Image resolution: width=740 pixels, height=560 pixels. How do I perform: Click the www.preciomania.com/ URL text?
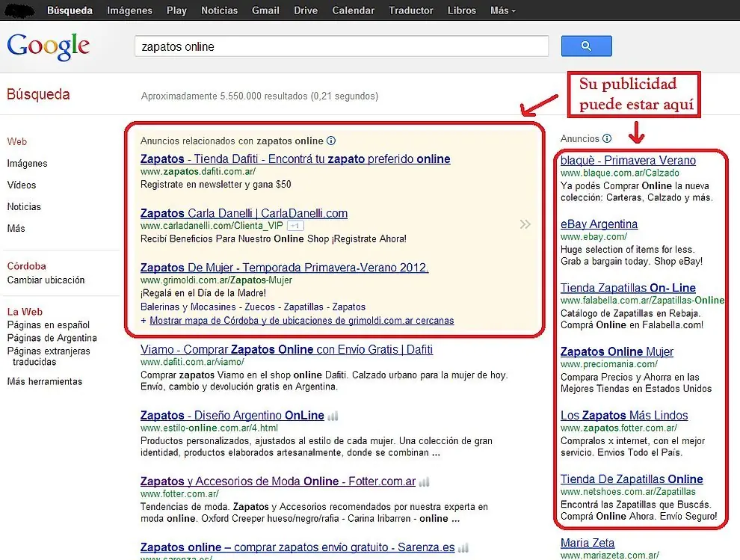(x=608, y=364)
